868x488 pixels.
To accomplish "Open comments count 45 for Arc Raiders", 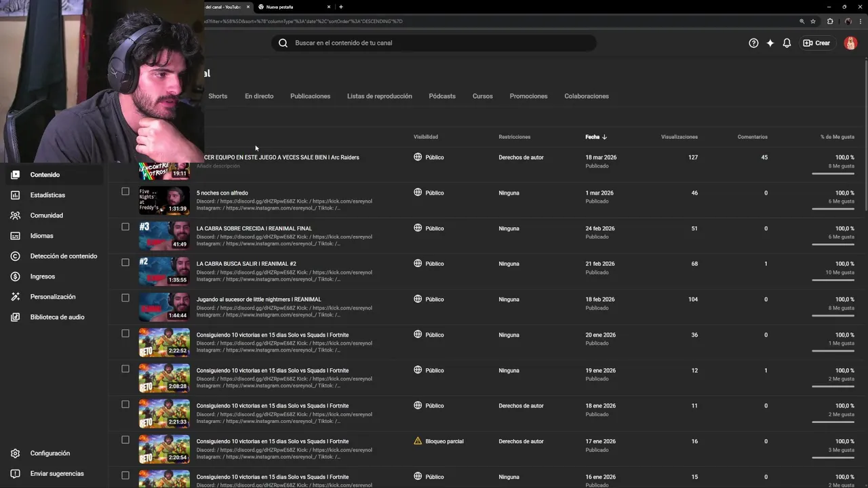I will 764,157.
